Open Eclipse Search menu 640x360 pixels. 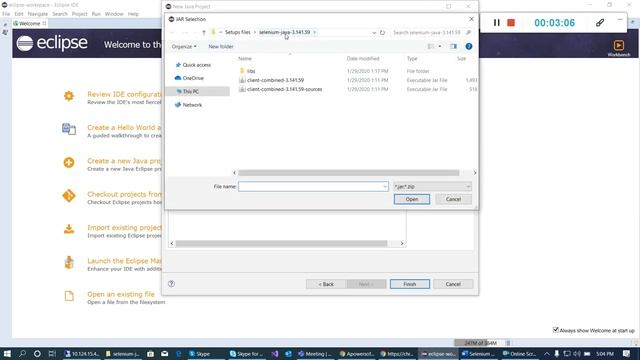click(x=60, y=14)
